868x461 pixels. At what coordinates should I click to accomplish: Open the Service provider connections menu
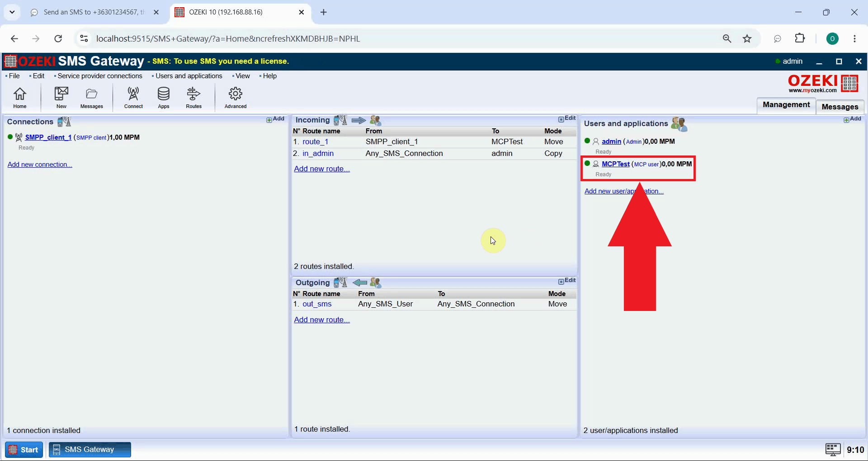click(x=99, y=76)
